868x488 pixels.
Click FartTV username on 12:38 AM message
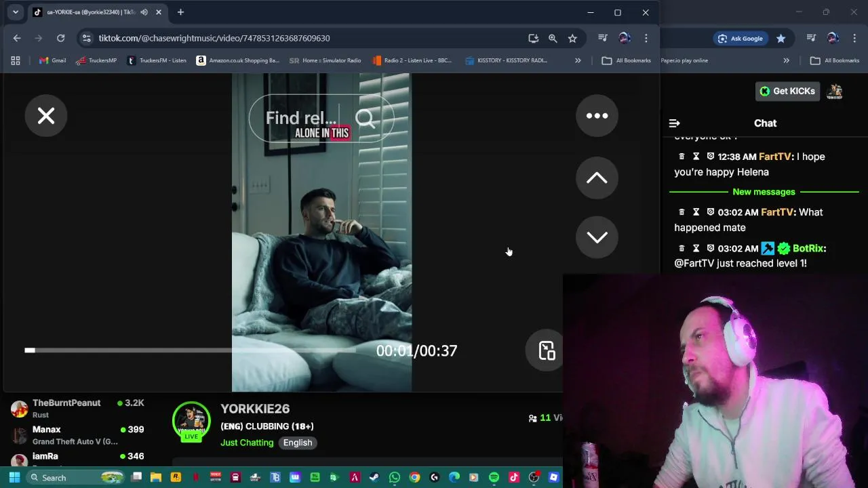pos(775,157)
